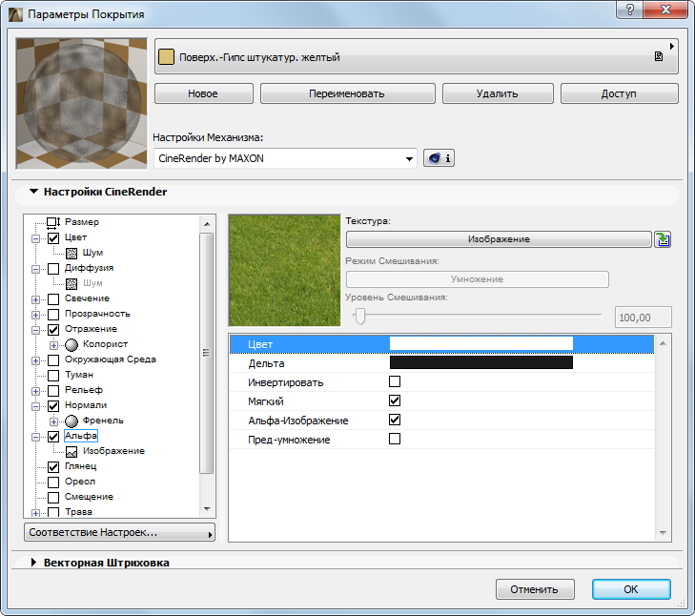Check the Инвертировать checkbox

pyautogui.click(x=395, y=381)
